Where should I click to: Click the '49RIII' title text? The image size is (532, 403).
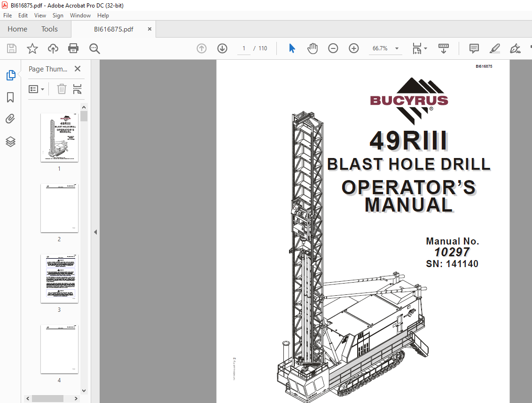point(408,141)
